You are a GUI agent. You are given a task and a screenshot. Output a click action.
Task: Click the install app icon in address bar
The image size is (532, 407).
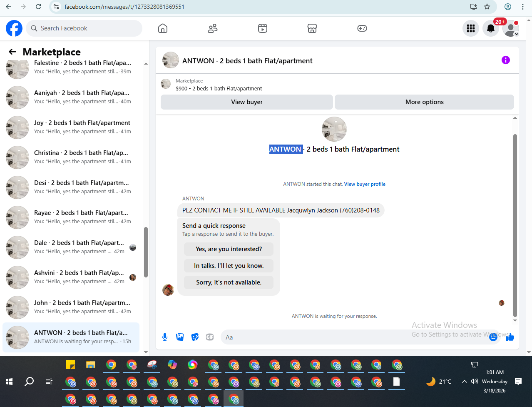click(474, 7)
